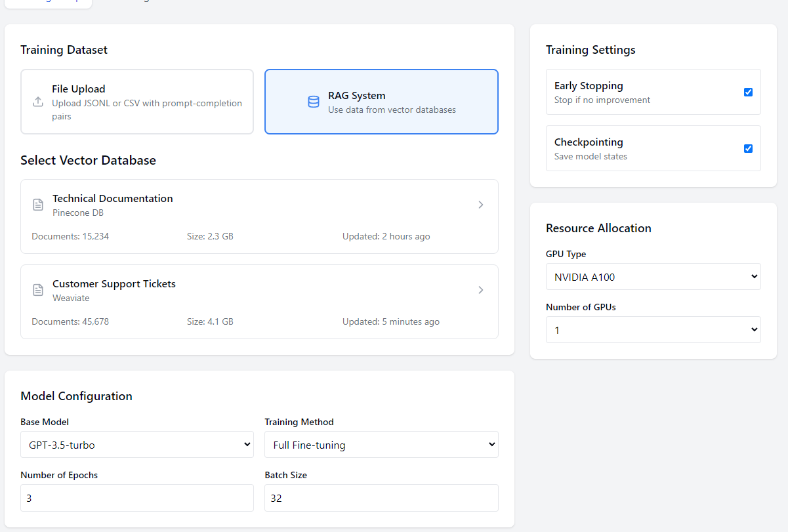Choose the File Upload dataset option title
This screenshot has height=532, width=788.
pos(79,89)
